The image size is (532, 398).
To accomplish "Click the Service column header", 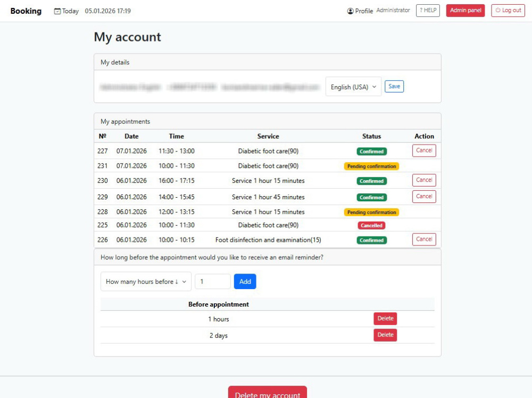I will tap(268, 136).
